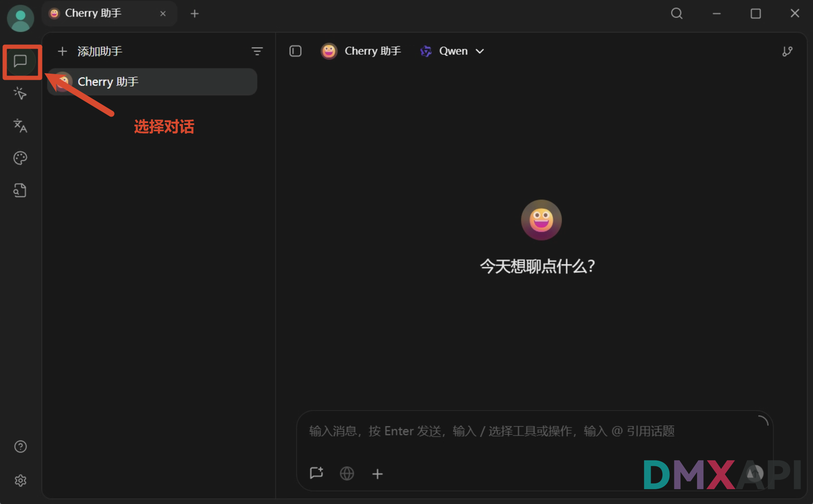Click the new topic chat-plus icon
The width and height of the screenshot is (813, 504).
316,473
